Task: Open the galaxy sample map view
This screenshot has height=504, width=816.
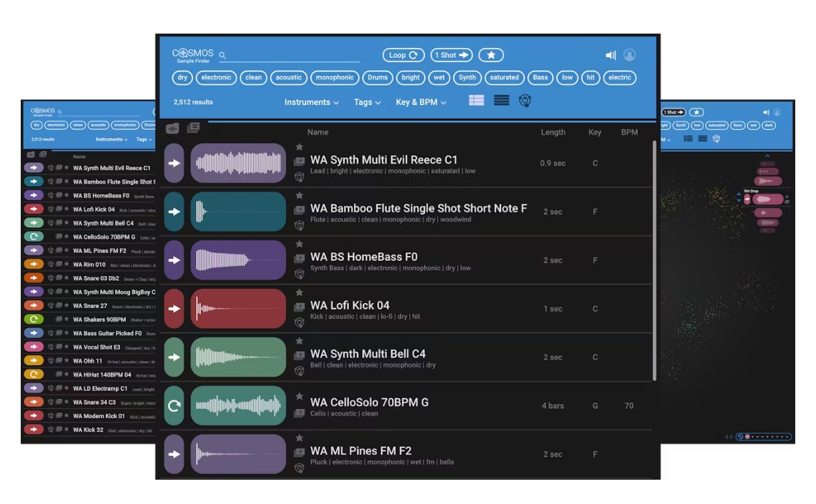Action: tap(525, 101)
